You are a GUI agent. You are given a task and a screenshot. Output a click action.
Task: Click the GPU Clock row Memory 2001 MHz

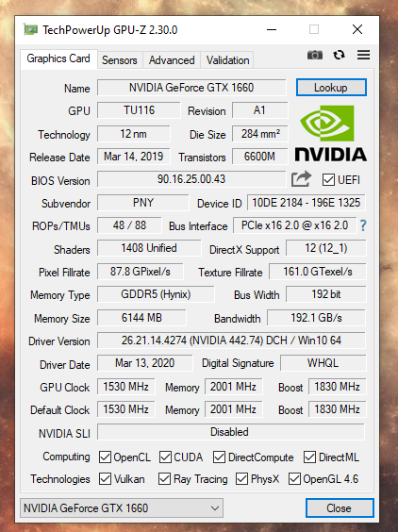[x=234, y=387]
